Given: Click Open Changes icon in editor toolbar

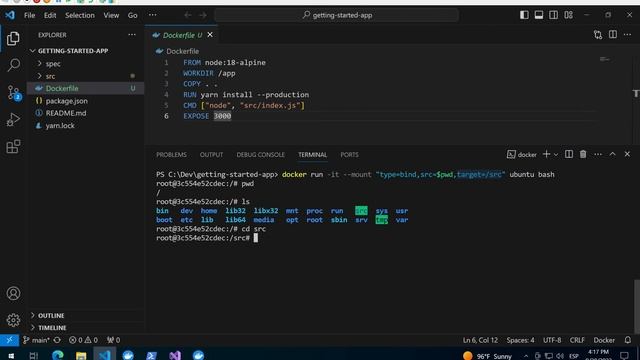Looking at the screenshot, I should (598, 35).
